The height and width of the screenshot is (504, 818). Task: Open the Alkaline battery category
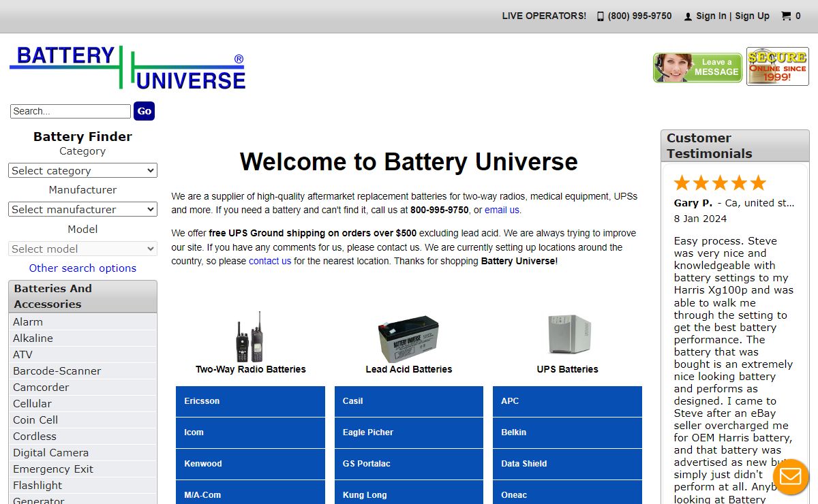pos(83,338)
